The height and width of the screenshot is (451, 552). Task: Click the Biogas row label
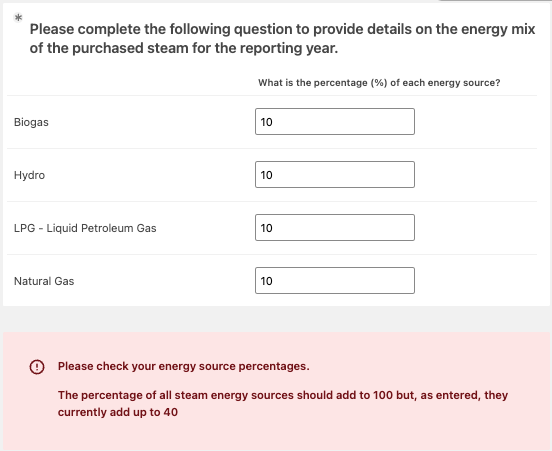31,122
